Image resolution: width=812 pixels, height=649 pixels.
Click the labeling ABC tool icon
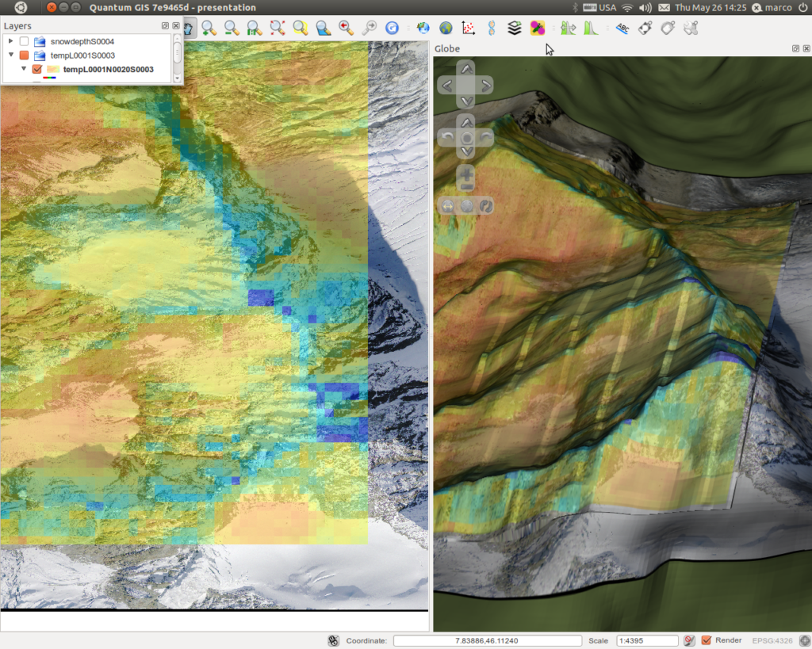tap(622, 28)
